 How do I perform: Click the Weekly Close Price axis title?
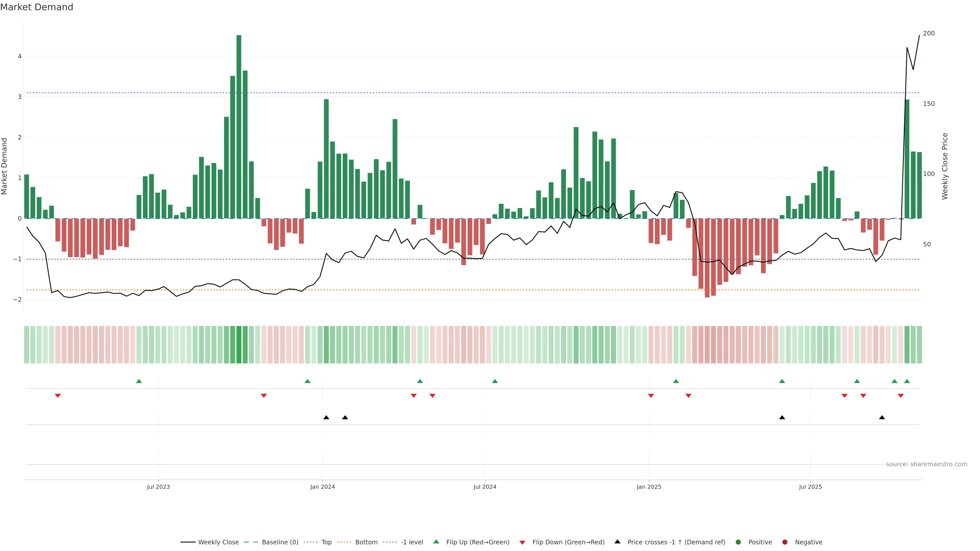coord(945,166)
